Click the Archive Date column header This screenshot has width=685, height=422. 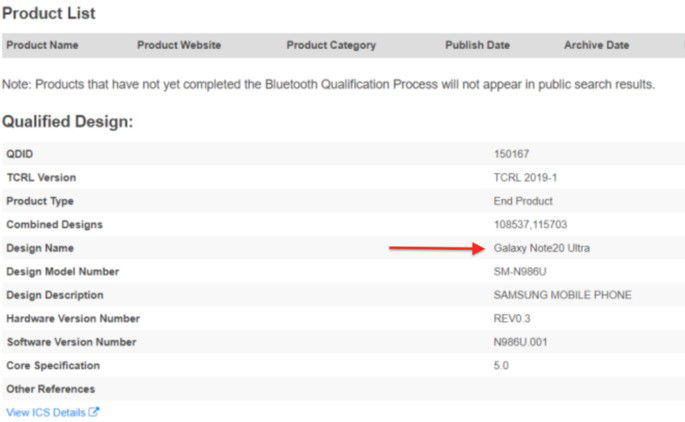point(597,45)
